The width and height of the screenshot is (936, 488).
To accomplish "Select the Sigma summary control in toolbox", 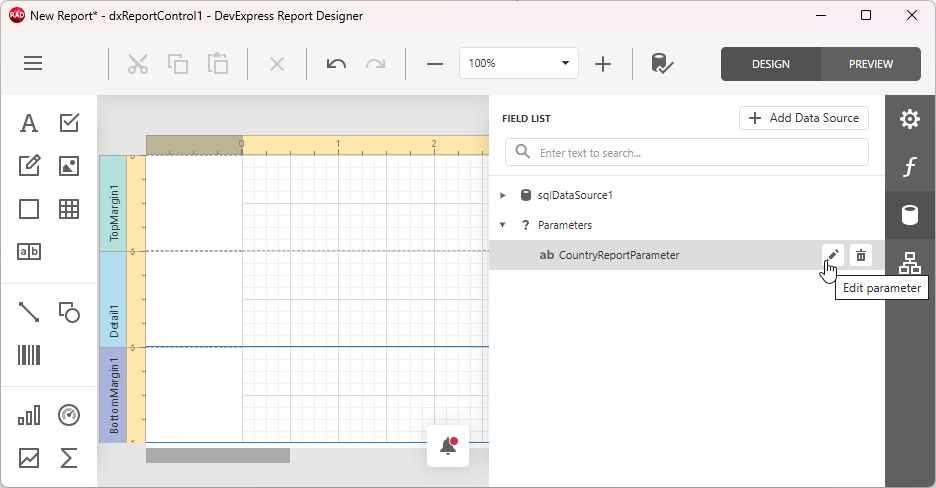I will click(69, 458).
